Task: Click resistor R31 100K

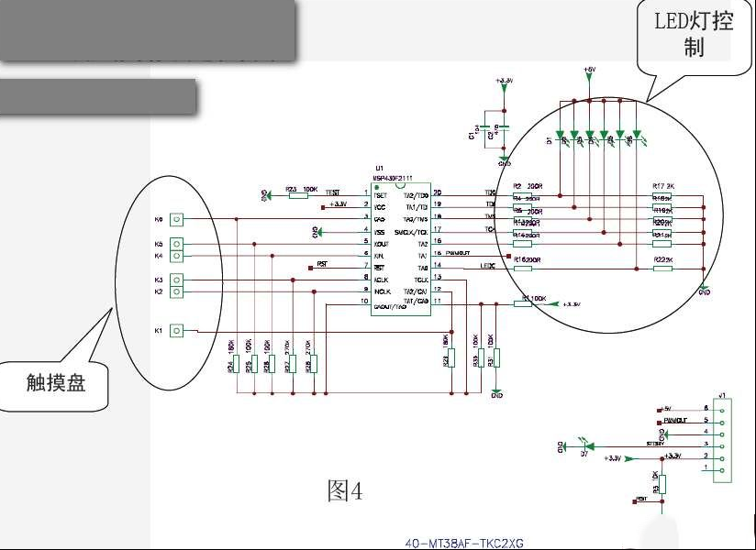Action: [x=496, y=357]
